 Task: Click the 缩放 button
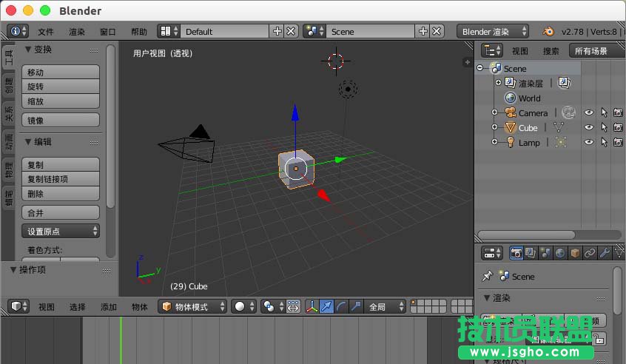pyautogui.click(x=61, y=101)
